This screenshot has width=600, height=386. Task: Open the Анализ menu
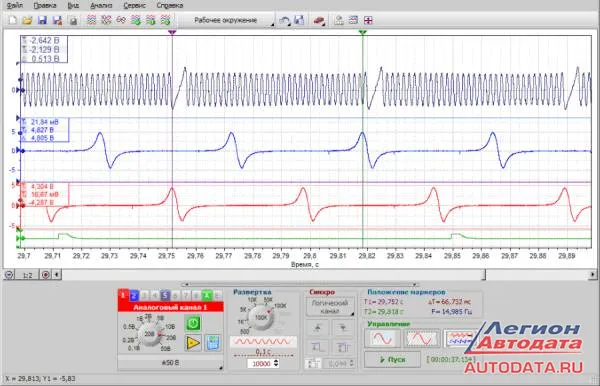pos(101,5)
